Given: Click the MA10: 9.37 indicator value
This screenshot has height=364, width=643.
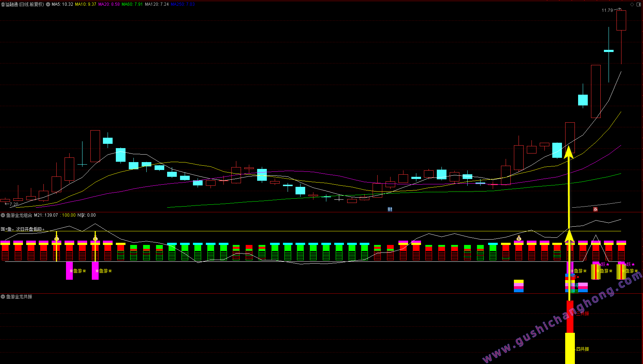Looking at the screenshot, I should tap(85, 4).
